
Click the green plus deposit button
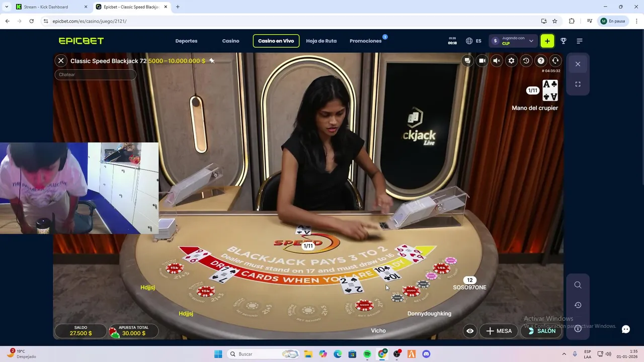click(x=547, y=41)
